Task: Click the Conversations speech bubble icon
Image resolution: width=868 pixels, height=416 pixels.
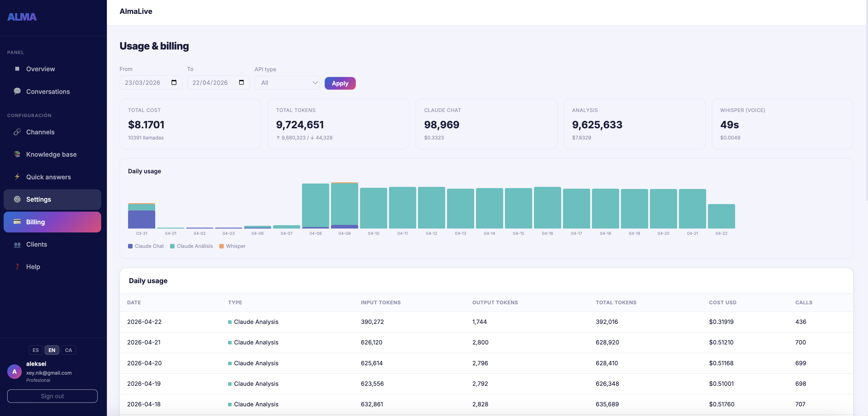Action: [x=17, y=91]
